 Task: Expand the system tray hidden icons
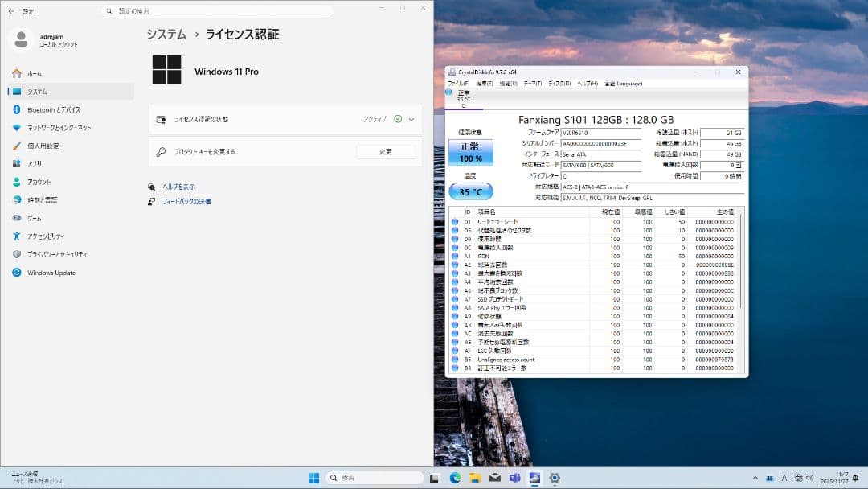coord(754,477)
